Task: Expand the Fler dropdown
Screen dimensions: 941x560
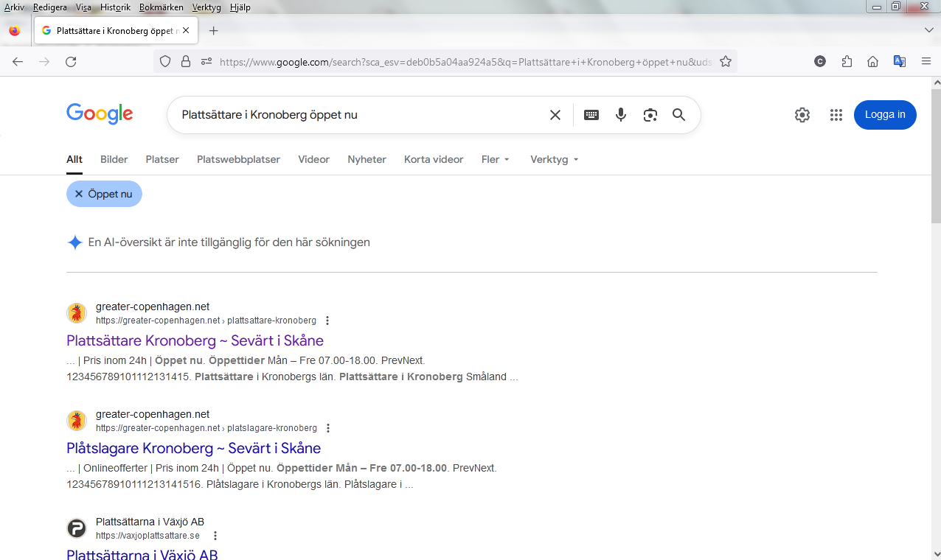Action: (495, 159)
